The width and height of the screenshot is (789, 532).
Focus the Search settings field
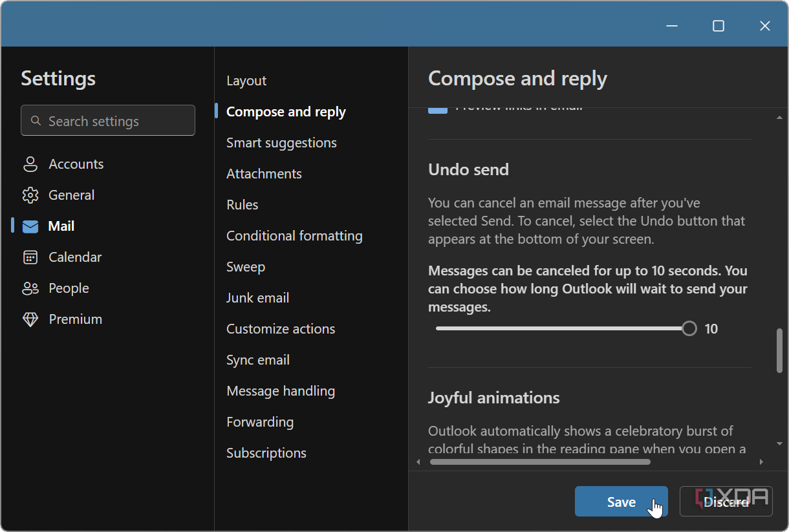pos(108,120)
